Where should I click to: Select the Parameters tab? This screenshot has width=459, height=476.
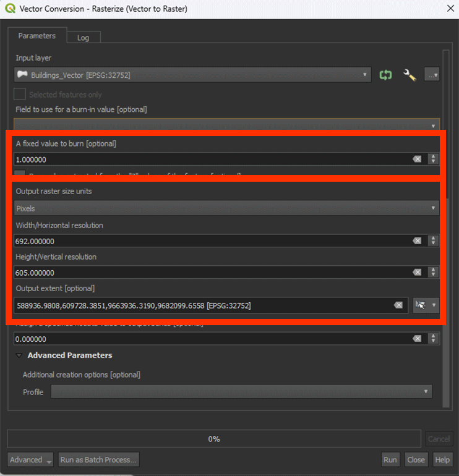coord(36,36)
